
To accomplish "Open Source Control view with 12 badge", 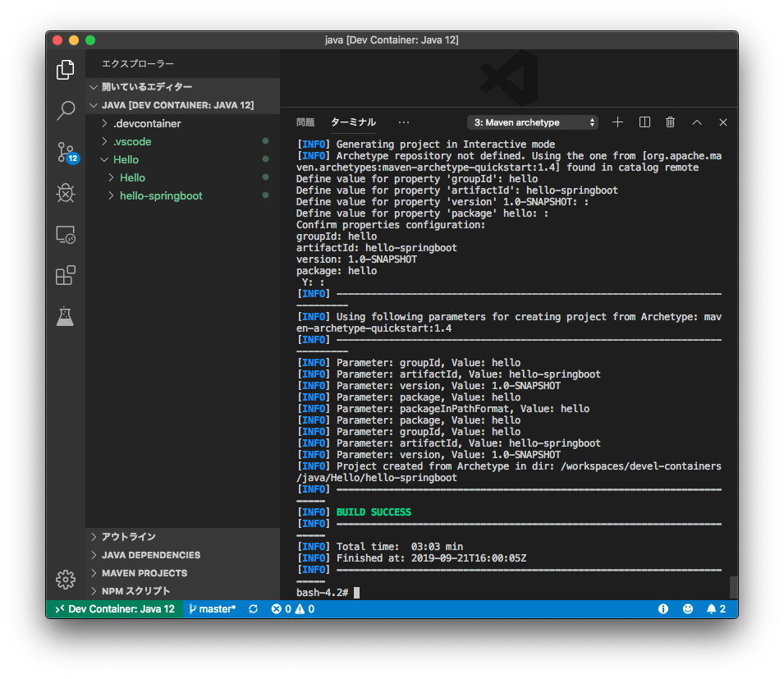I will click(67, 153).
